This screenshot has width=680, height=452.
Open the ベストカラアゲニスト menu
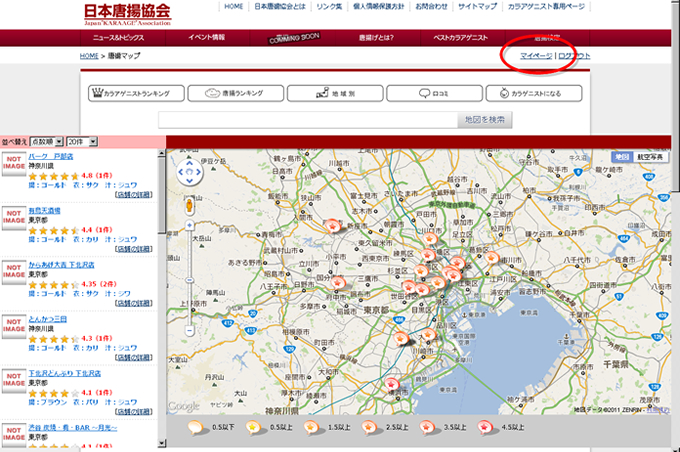(x=461, y=38)
